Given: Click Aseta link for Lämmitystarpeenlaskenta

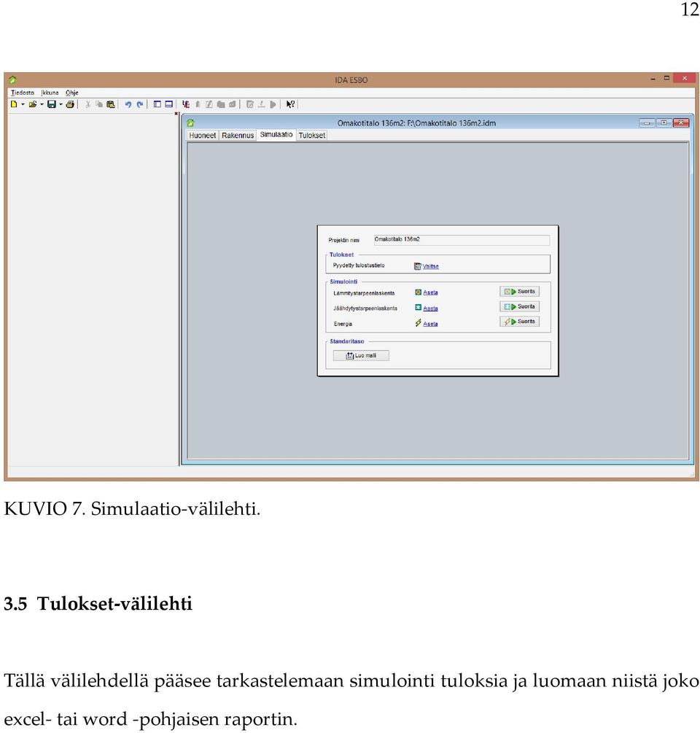Looking at the screenshot, I should (430, 292).
